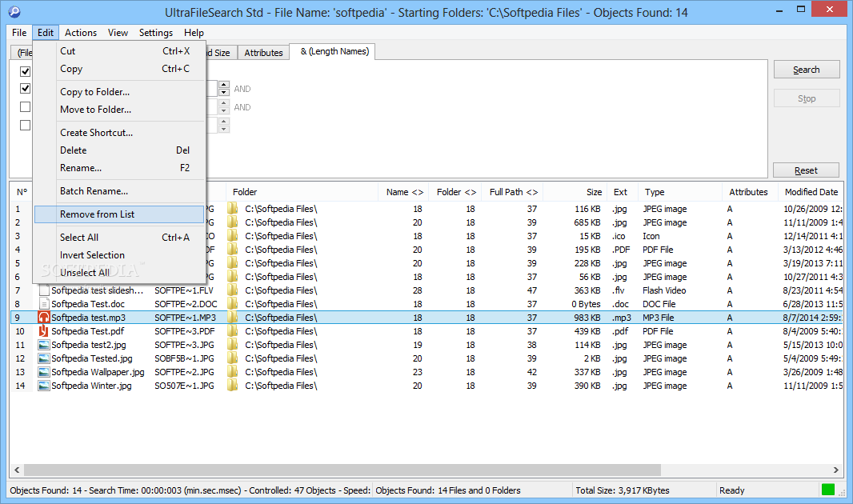Click the 8/4/2009 modified date cell
853x504 pixels.
click(x=813, y=331)
